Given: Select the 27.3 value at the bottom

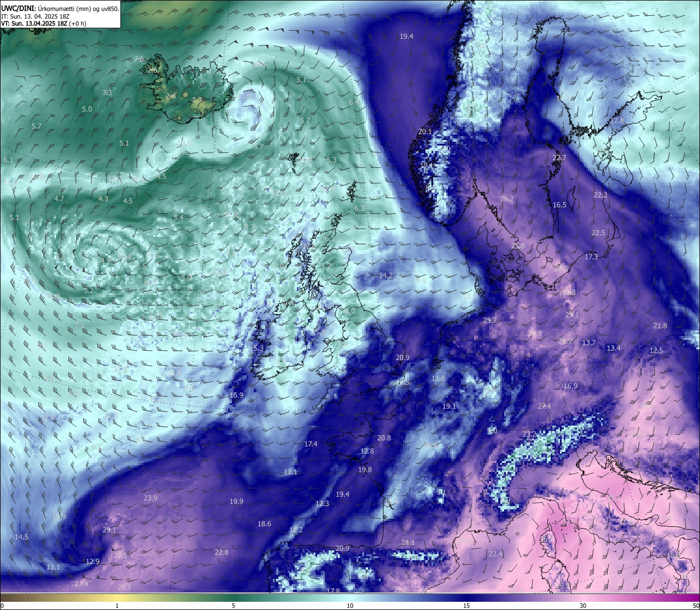Looking at the screenshot, I should tap(124, 588).
